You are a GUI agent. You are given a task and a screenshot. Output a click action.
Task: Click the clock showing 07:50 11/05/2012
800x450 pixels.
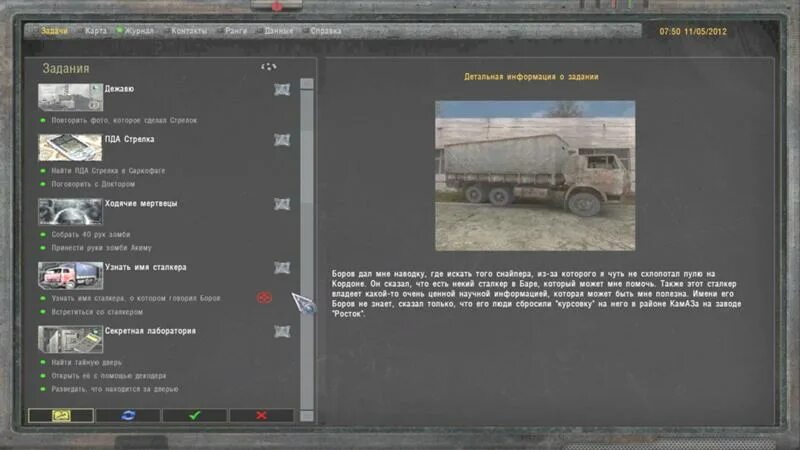click(693, 32)
